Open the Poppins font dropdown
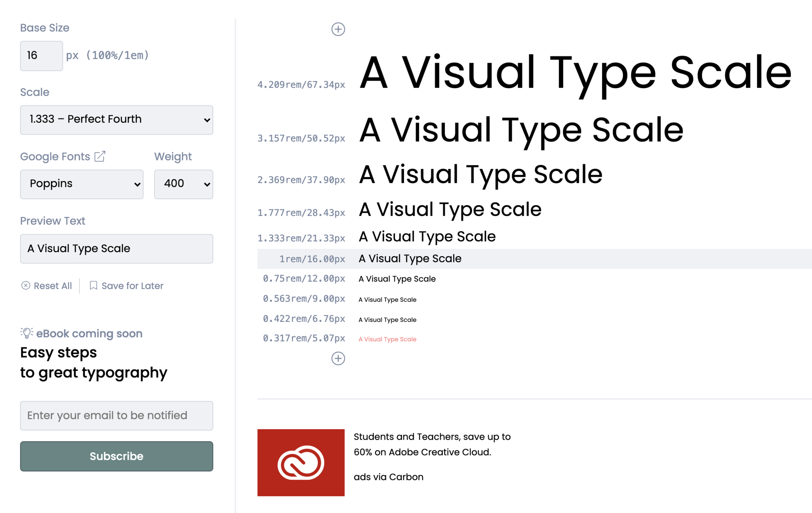Screen dimensions: 812x513 pos(82,184)
